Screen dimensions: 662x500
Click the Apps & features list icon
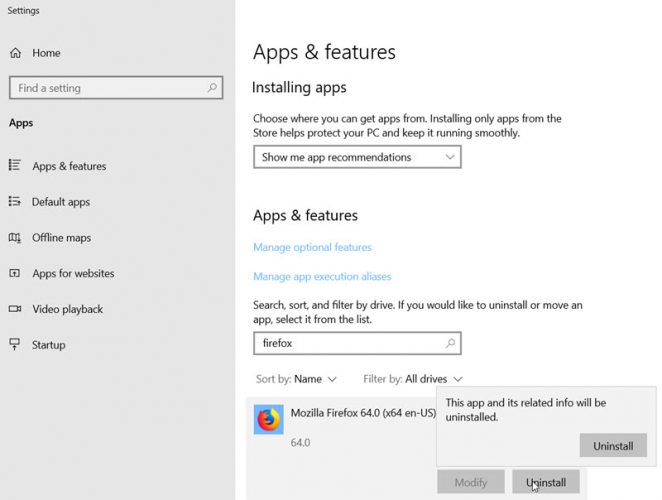click(15, 165)
